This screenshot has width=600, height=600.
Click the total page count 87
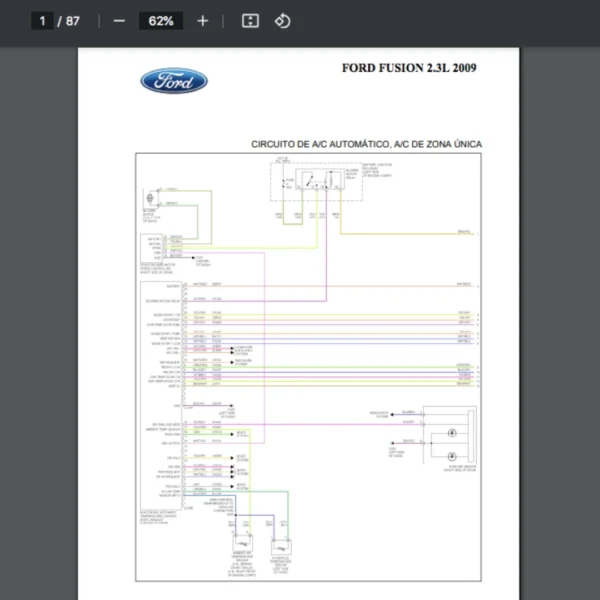(73, 21)
